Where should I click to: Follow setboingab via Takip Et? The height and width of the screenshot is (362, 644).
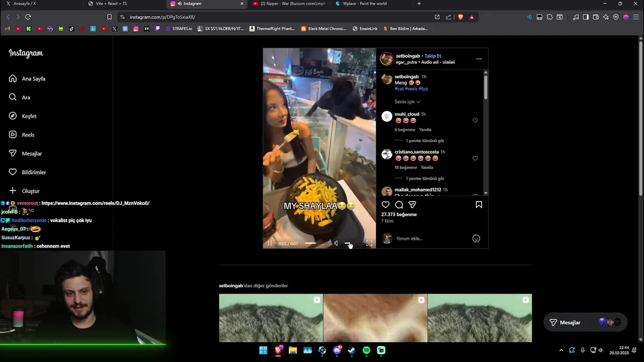(433, 56)
